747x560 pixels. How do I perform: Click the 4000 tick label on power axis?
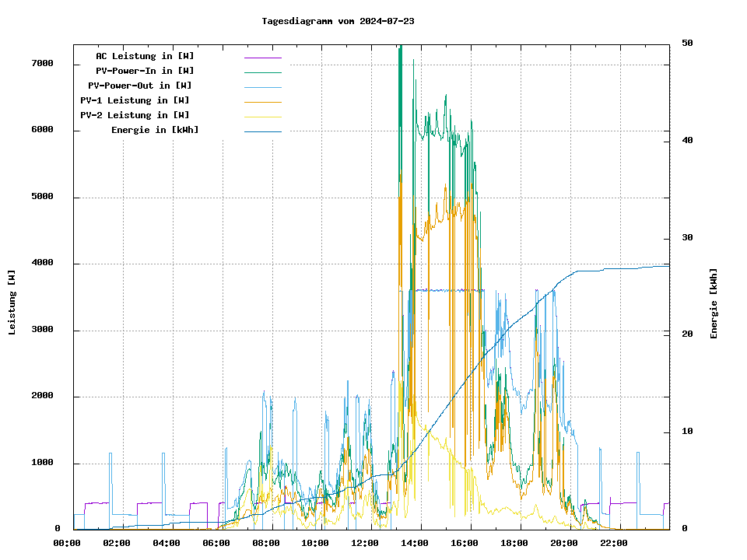[x=42, y=264]
